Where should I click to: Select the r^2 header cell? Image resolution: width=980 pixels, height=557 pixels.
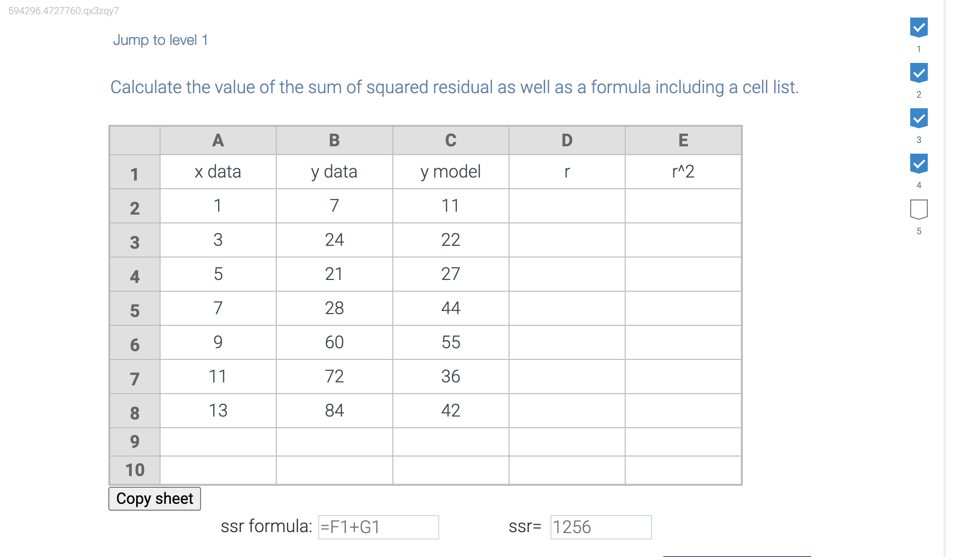(683, 172)
